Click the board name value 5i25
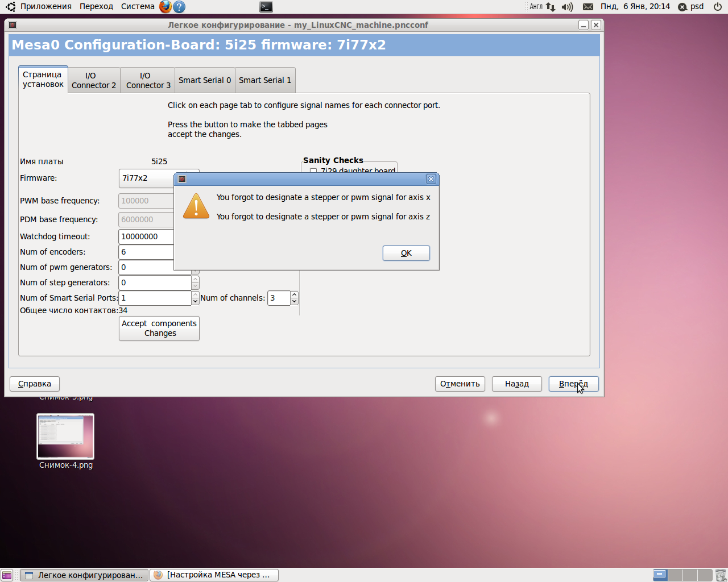 pyautogui.click(x=159, y=161)
